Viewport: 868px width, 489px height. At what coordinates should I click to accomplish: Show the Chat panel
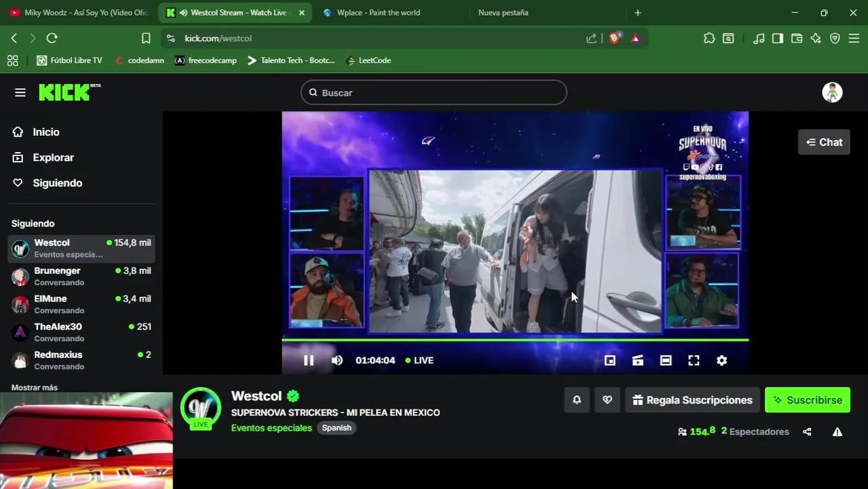824,142
